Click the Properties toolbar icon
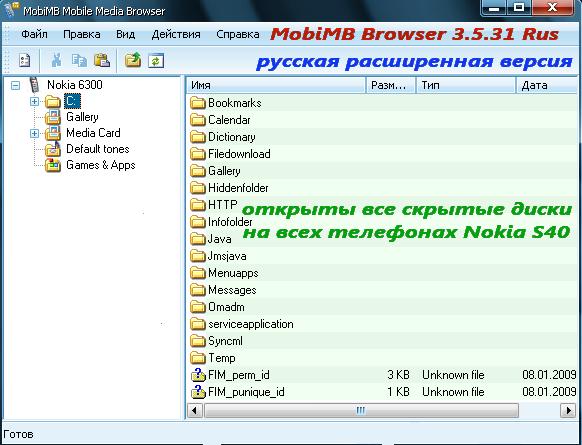582x445 pixels. (24, 60)
